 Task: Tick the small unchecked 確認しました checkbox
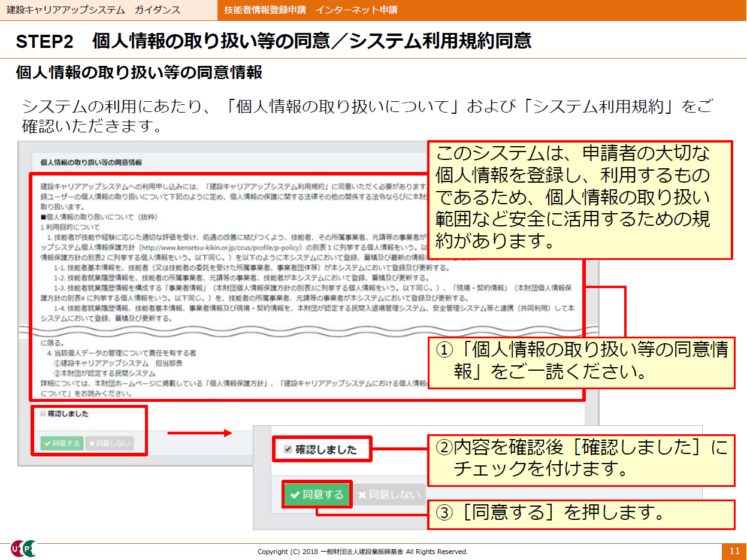pyautogui.click(x=43, y=414)
